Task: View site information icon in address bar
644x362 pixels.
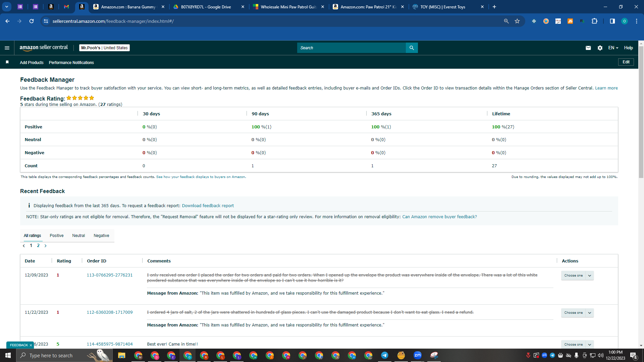Action: 46,21
